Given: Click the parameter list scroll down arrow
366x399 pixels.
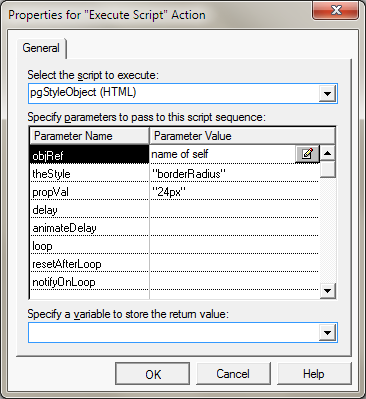Looking at the screenshot, I should tap(328, 291).
